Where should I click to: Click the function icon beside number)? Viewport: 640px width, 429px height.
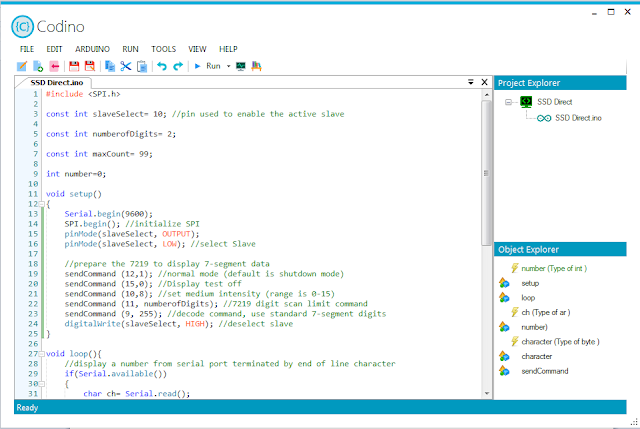[x=504, y=327]
